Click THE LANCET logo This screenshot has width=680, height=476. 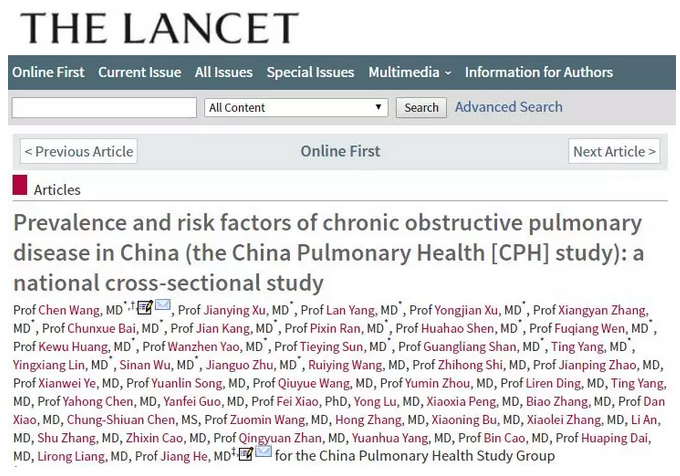(x=159, y=28)
